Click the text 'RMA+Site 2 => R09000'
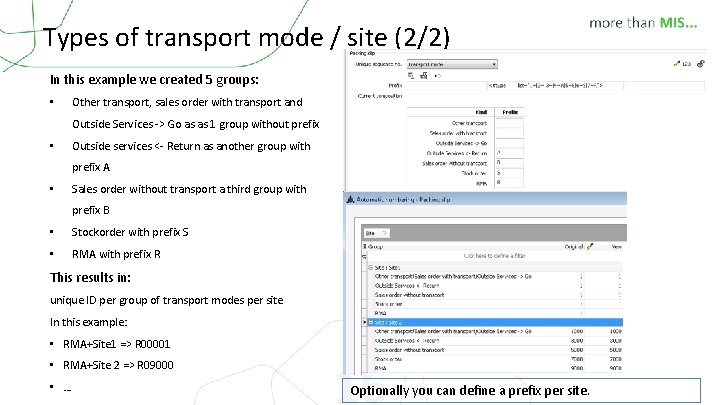This screenshot has height=405, width=720. 118,365
